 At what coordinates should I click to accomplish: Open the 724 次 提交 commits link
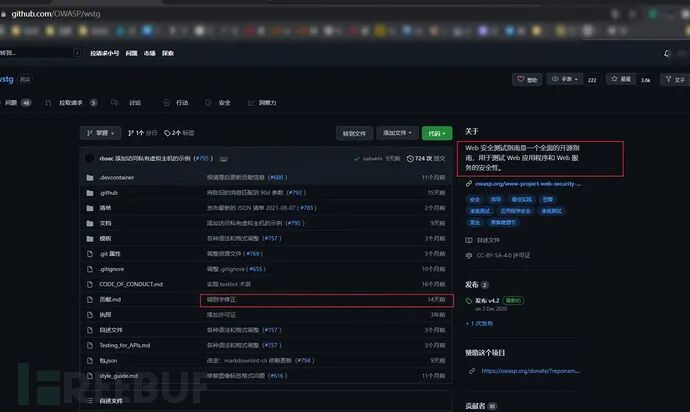(426, 159)
